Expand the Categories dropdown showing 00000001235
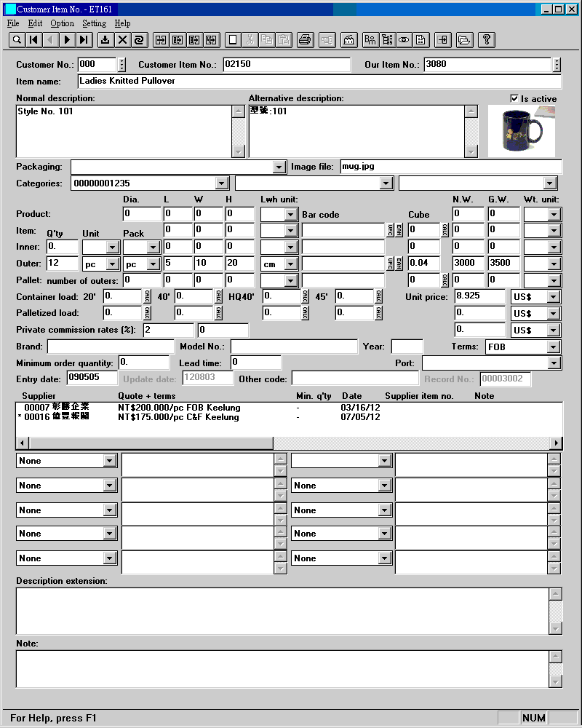 (223, 183)
